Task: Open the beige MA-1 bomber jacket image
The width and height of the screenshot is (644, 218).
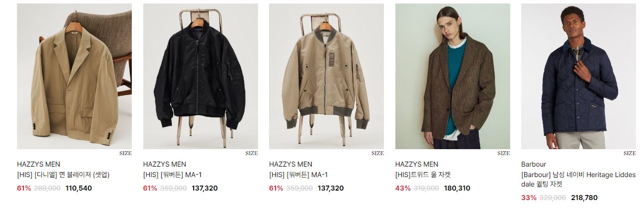Action: pos(326,76)
